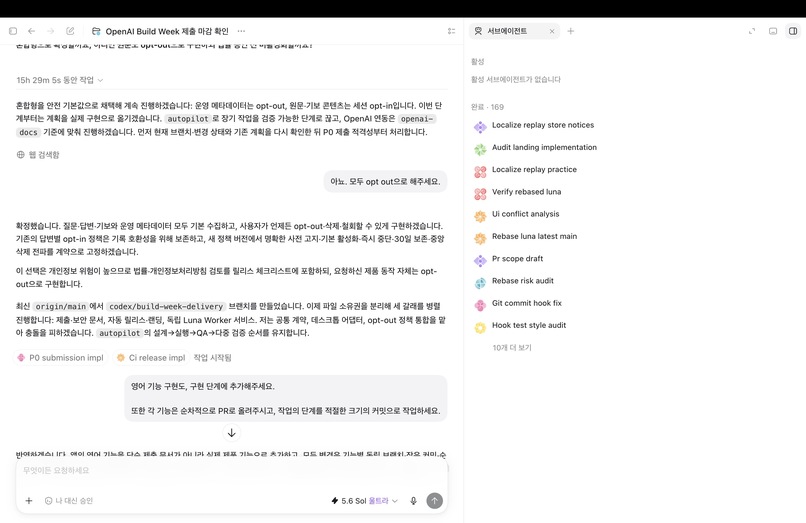
Task: Open the project folder icon beside title
Action: 96,31
